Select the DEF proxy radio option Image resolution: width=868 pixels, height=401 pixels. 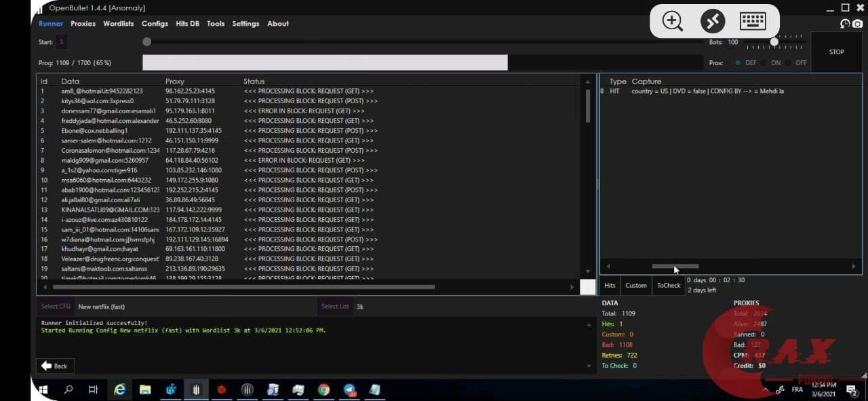pos(738,62)
